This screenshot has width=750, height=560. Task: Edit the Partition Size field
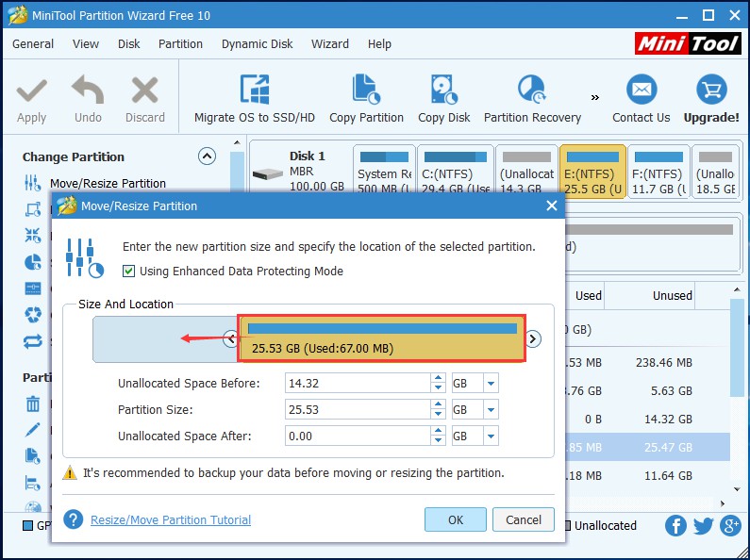358,409
